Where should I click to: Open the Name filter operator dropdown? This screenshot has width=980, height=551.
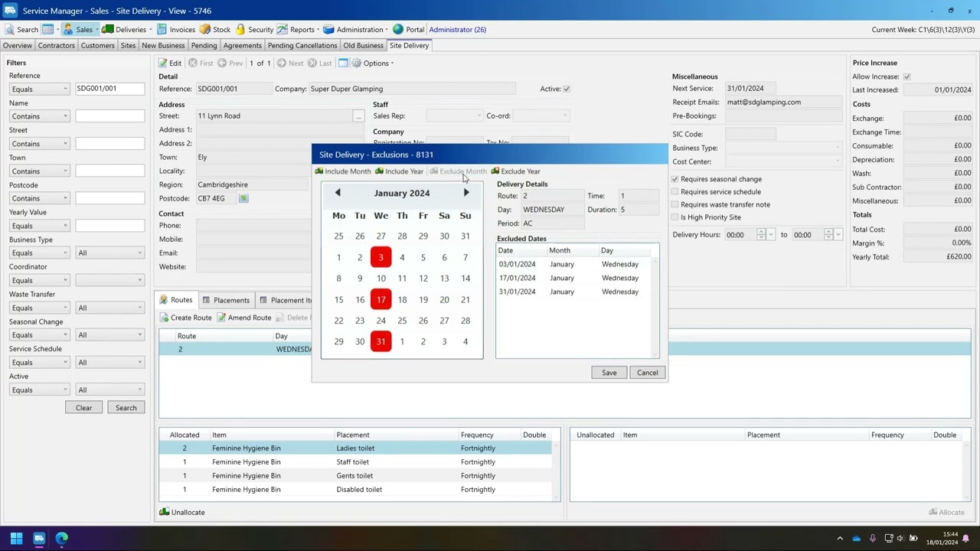(x=39, y=116)
